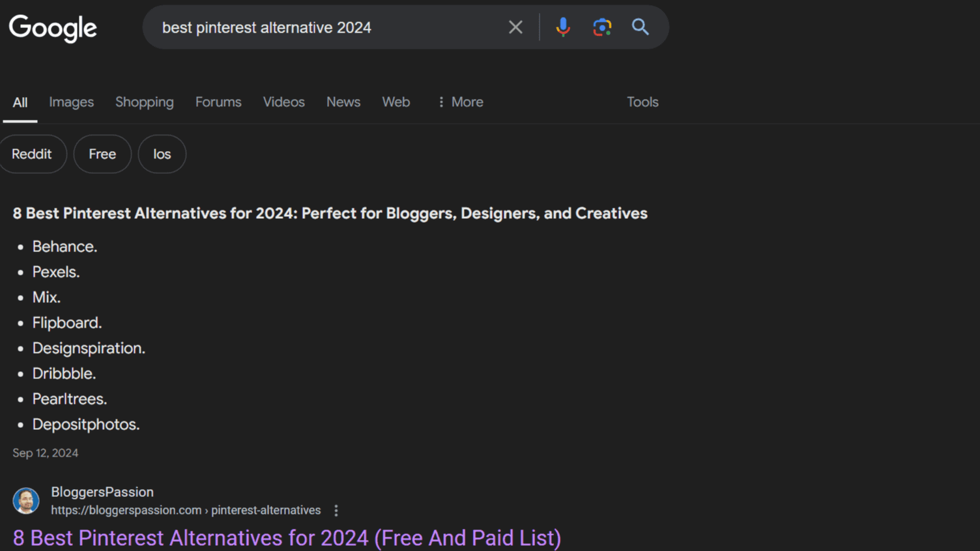Open the Tools options

[642, 102]
